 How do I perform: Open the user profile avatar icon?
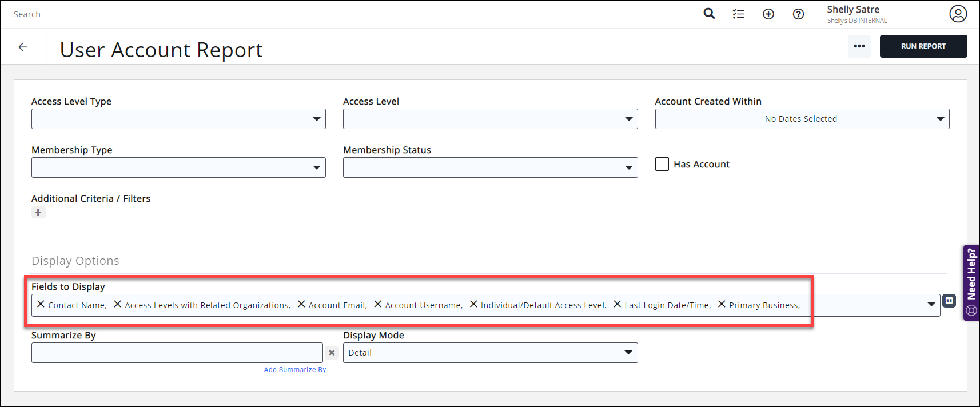coord(958,14)
